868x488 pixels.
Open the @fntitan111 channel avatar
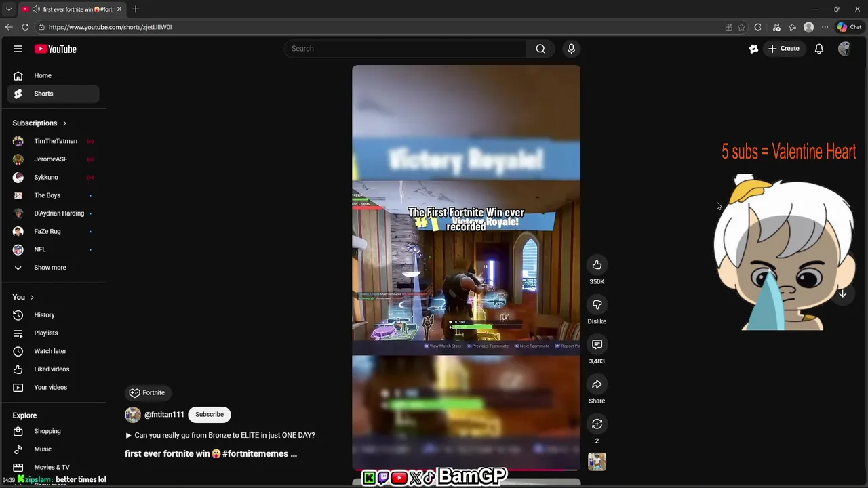(133, 415)
